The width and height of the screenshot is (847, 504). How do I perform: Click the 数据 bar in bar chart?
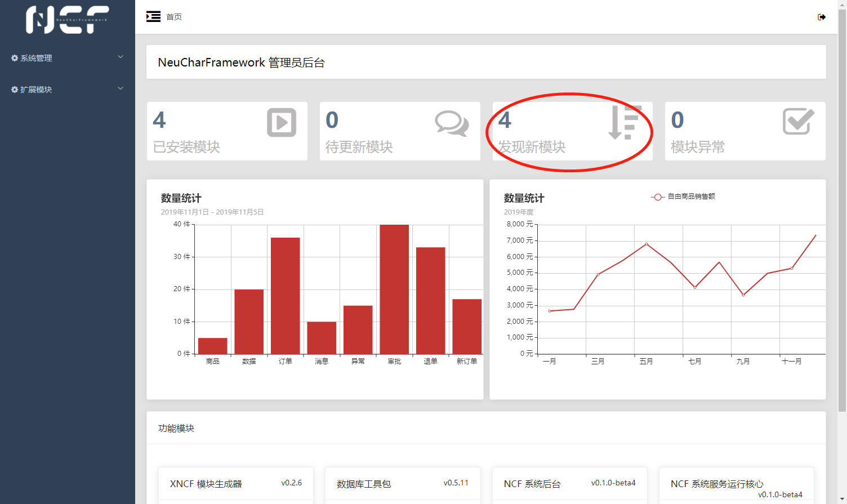(249, 322)
